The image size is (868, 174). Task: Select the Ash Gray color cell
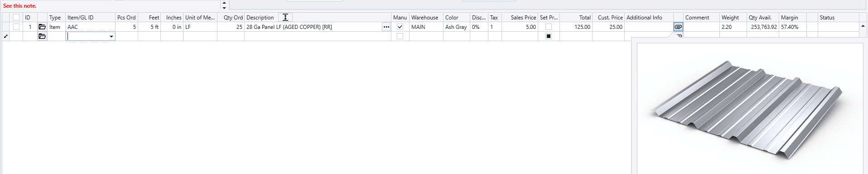pyautogui.click(x=456, y=27)
